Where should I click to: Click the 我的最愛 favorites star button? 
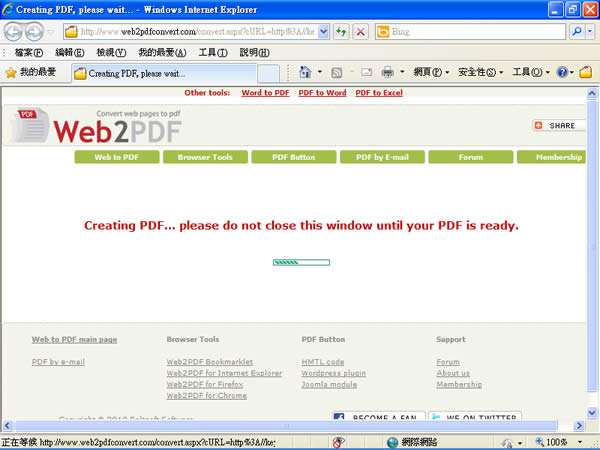coord(31,72)
